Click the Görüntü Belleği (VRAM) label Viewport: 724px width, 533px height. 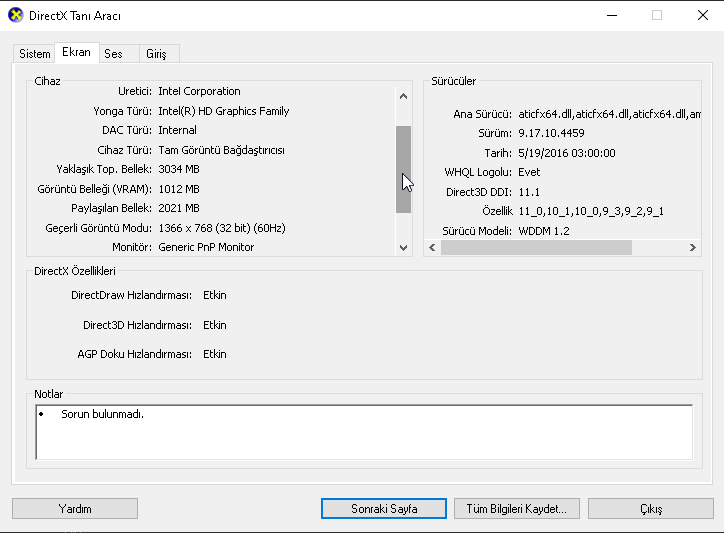click(95, 189)
